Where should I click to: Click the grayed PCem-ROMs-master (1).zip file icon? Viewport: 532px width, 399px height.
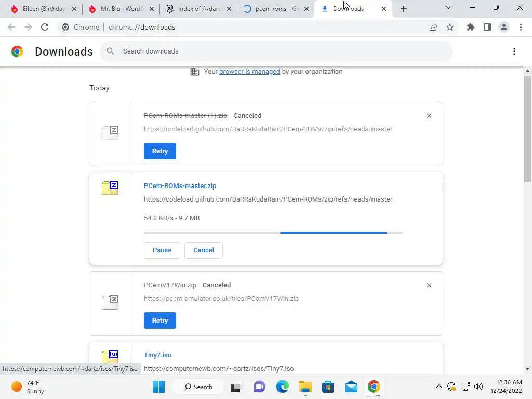pos(110,133)
